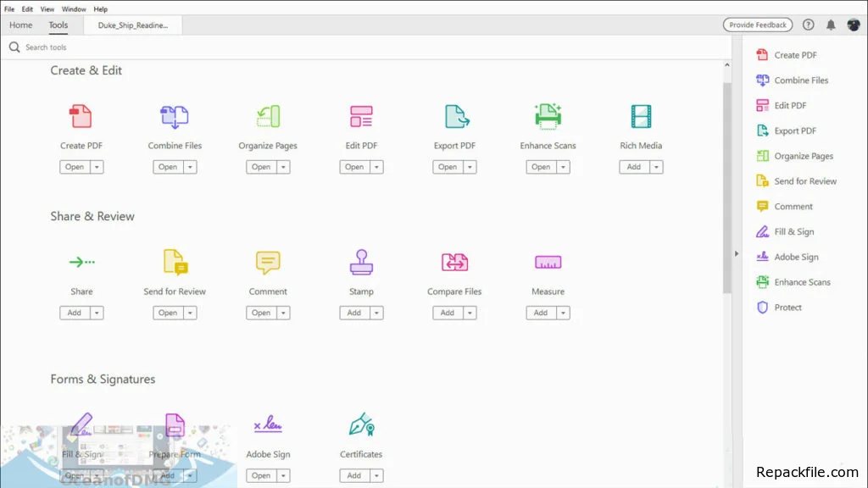
Task: Open the Edit menu
Action: (27, 8)
